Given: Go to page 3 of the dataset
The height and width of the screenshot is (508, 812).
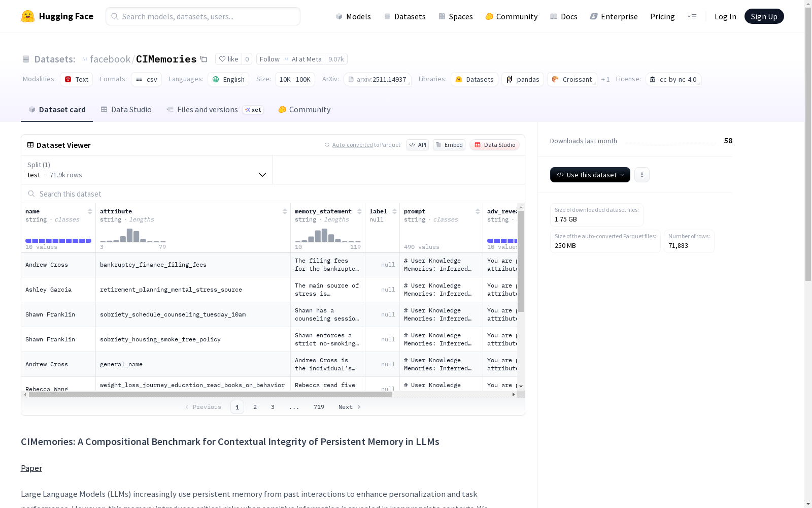Looking at the screenshot, I should tap(273, 407).
